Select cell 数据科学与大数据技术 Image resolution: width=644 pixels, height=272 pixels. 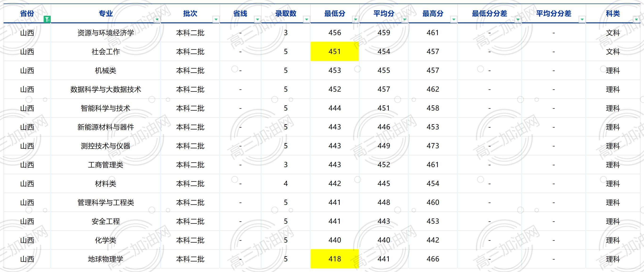click(x=105, y=89)
